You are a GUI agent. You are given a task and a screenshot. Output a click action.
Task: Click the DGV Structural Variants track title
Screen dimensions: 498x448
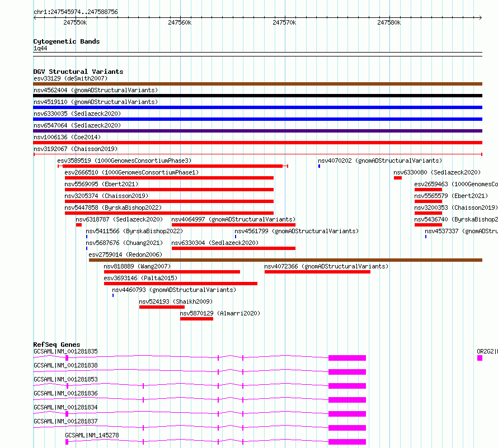(x=78, y=72)
